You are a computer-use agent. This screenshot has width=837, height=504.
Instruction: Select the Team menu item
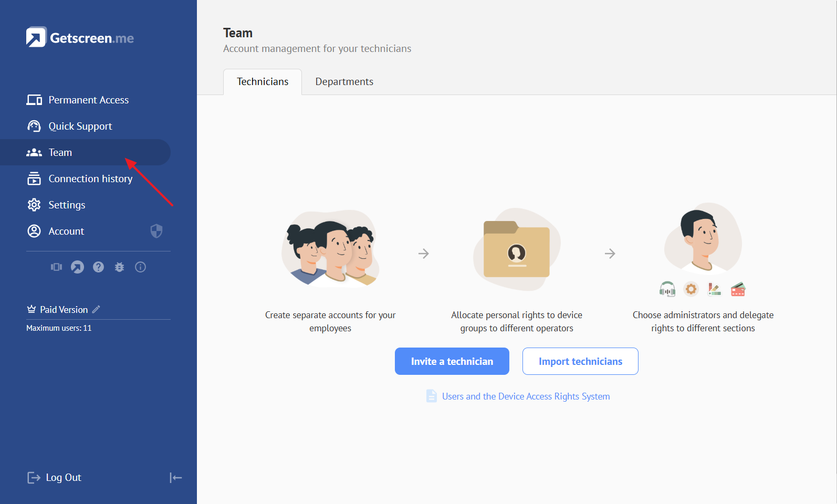tap(60, 152)
